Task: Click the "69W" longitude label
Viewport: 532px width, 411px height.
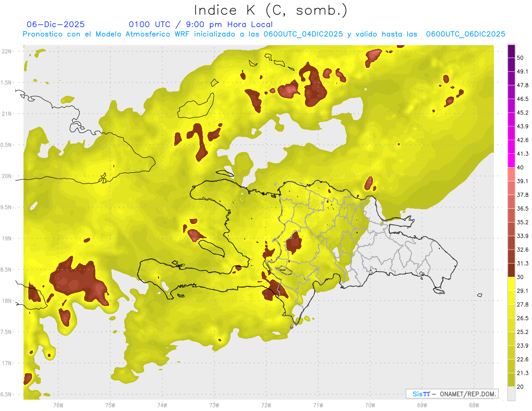Action: point(422,405)
